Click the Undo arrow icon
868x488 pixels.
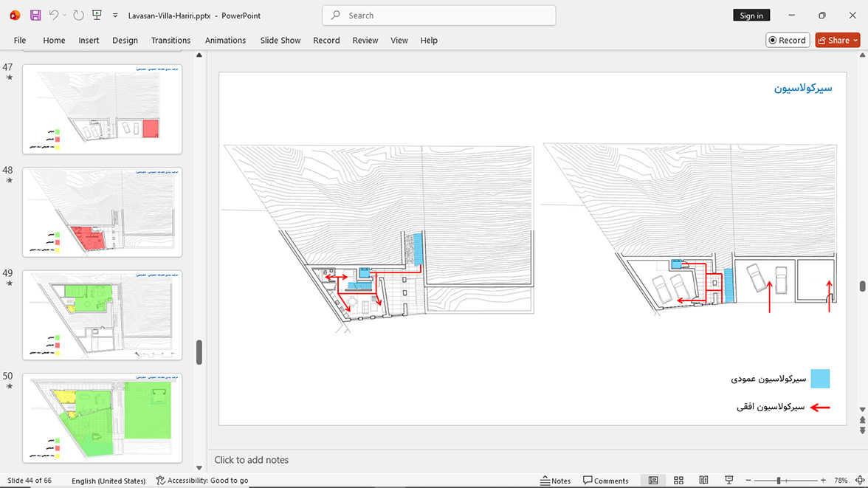(x=53, y=15)
